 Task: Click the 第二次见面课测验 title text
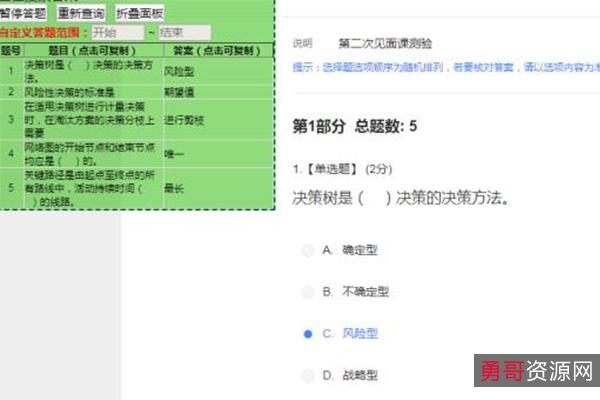(x=385, y=43)
